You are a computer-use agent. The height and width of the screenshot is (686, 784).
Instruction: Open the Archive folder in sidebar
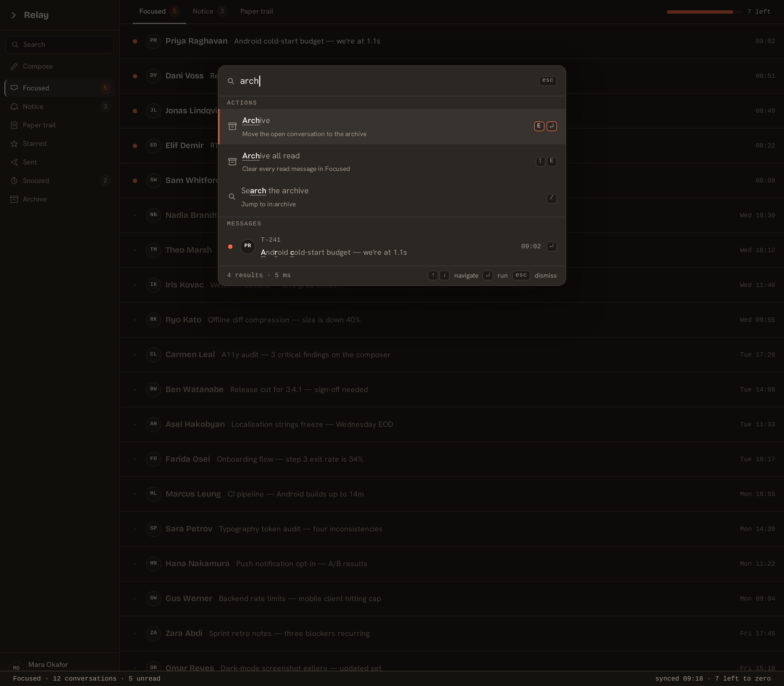pyautogui.click(x=60, y=199)
